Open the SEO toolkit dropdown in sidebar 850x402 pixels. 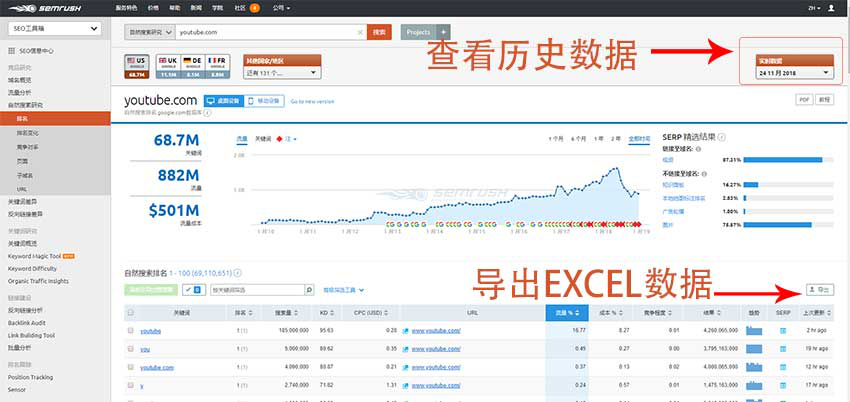[55, 29]
